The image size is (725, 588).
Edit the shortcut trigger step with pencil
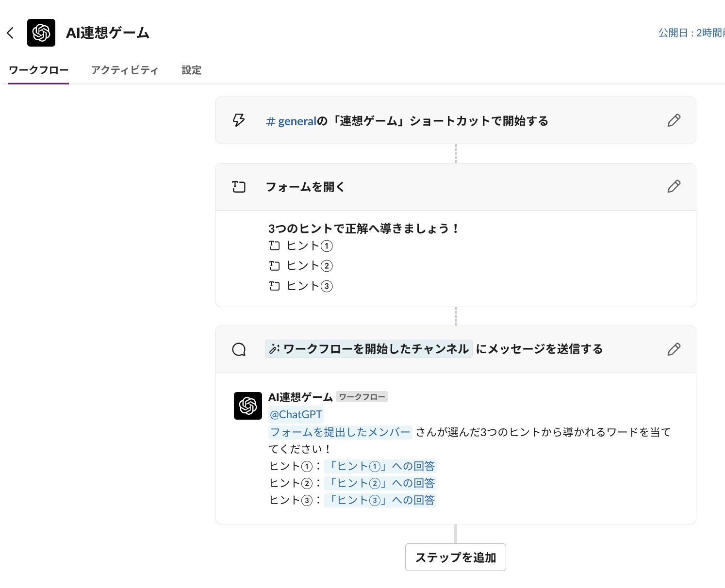click(674, 120)
